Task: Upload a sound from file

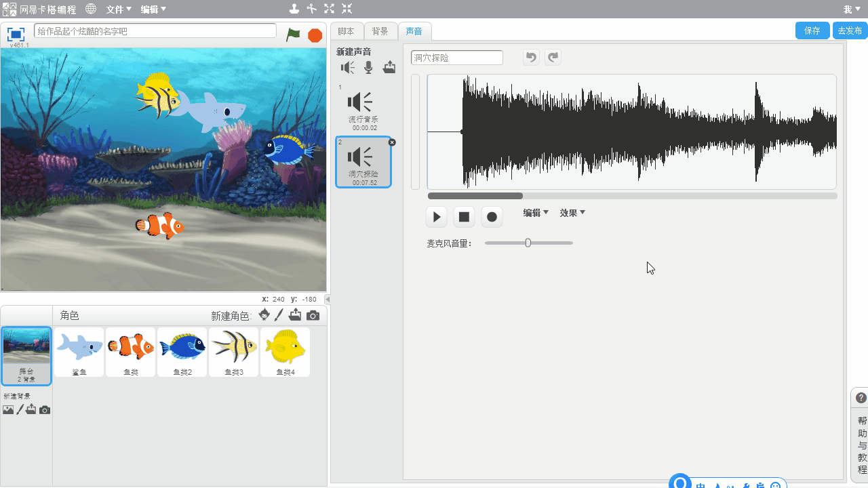Action: coord(389,67)
